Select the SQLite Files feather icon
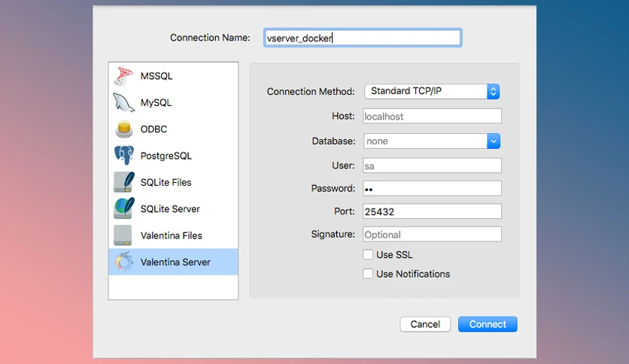Screen dimensions: 629x364 coord(124,182)
